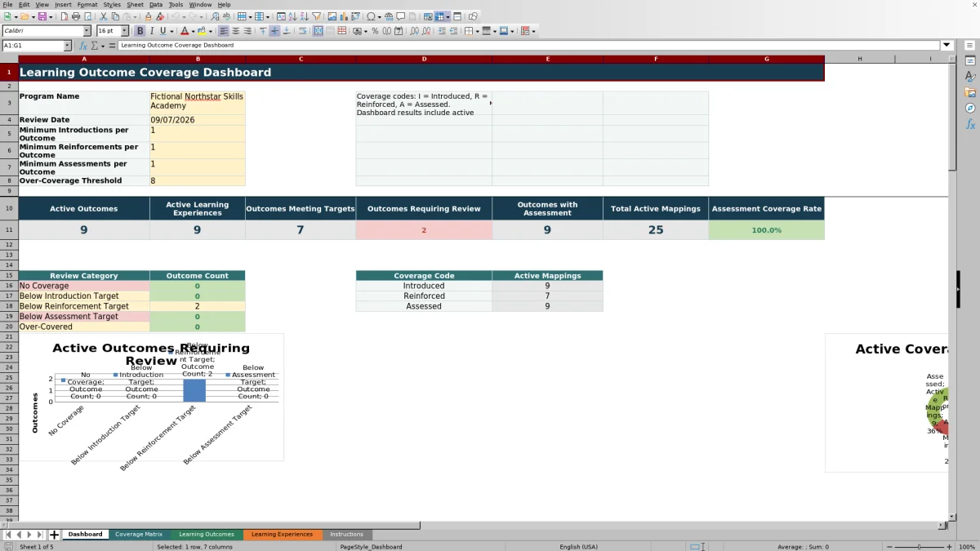
Task: Toggle Italic formatting
Action: tap(151, 31)
